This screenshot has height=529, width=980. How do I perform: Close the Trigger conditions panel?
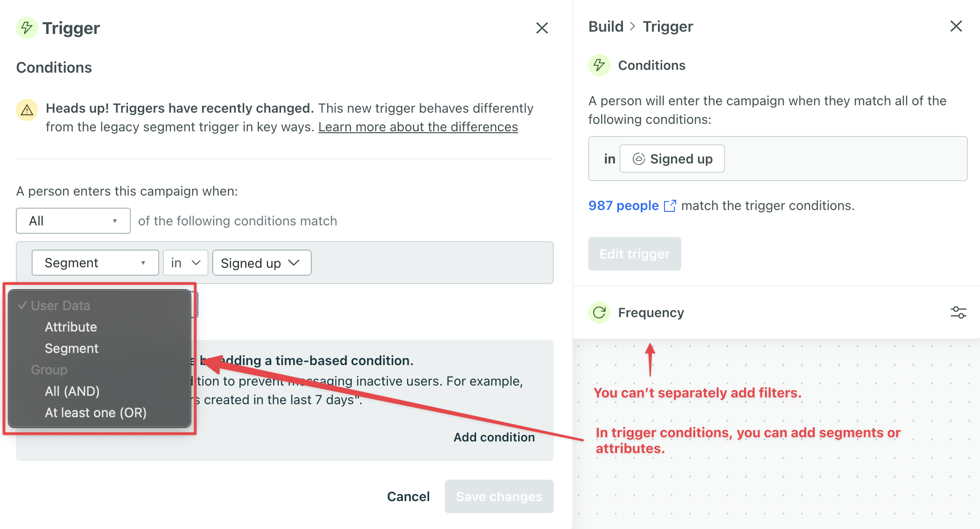542,28
